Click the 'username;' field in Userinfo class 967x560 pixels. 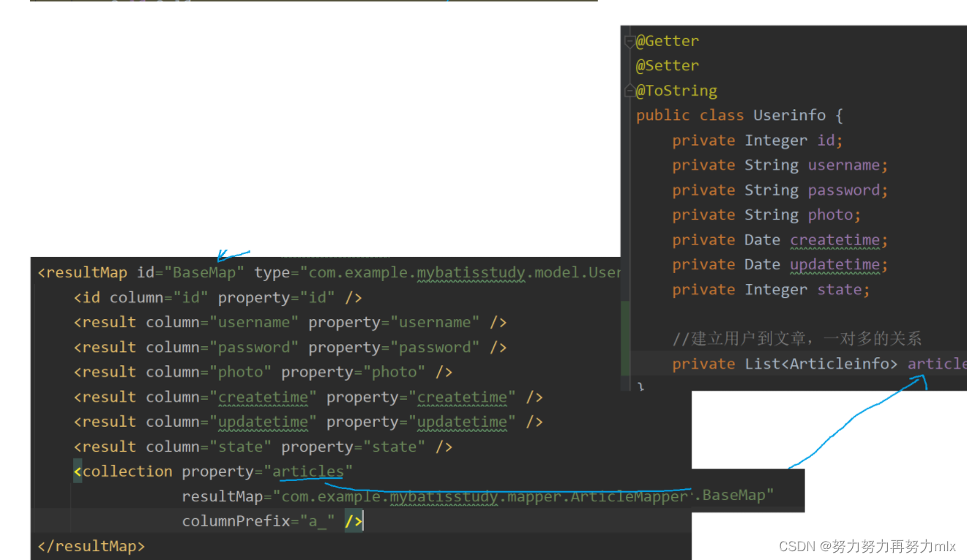pyautogui.click(x=848, y=165)
